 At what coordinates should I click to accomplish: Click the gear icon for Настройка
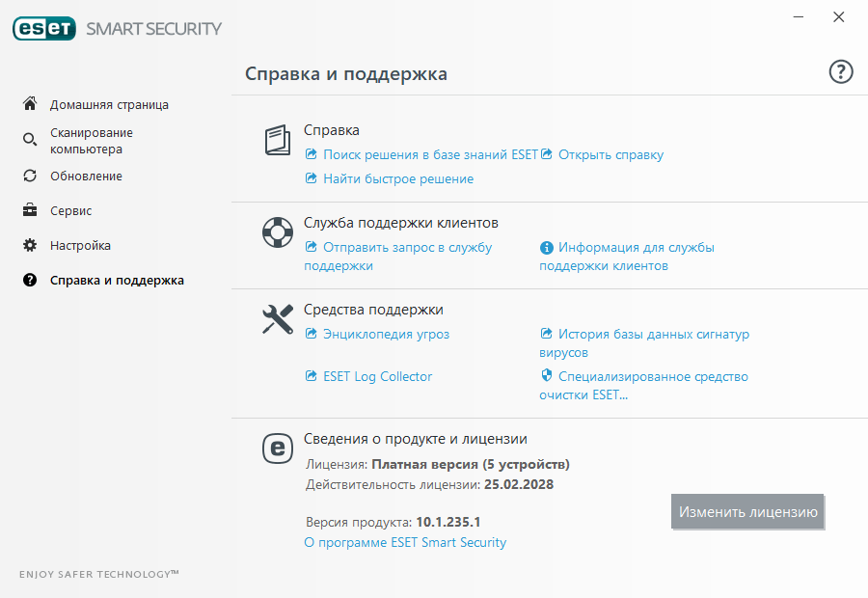click(30, 245)
